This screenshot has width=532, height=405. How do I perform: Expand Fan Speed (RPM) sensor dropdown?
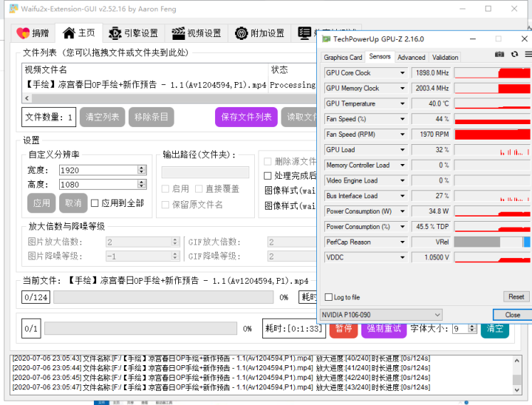tap(402, 135)
